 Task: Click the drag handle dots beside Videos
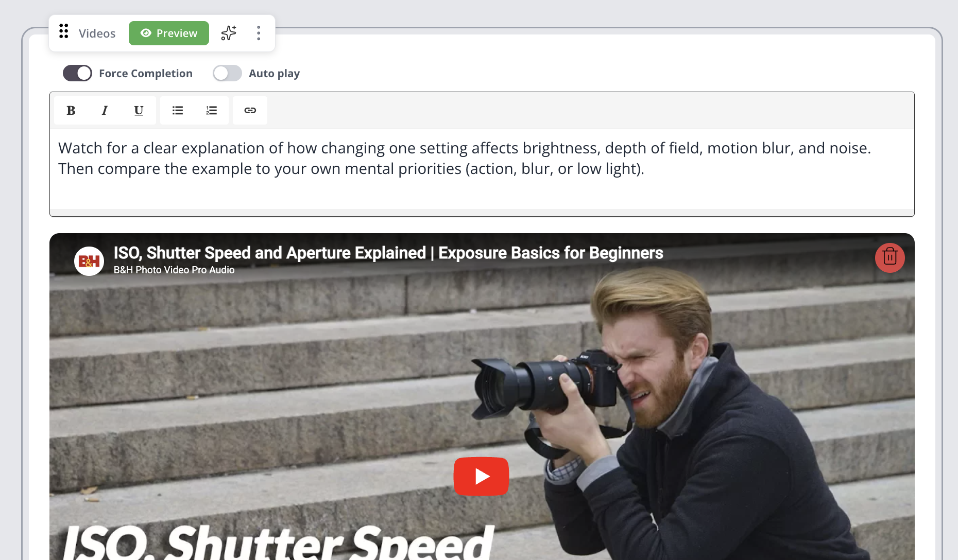pyautogui.click(x=63, y=31)
